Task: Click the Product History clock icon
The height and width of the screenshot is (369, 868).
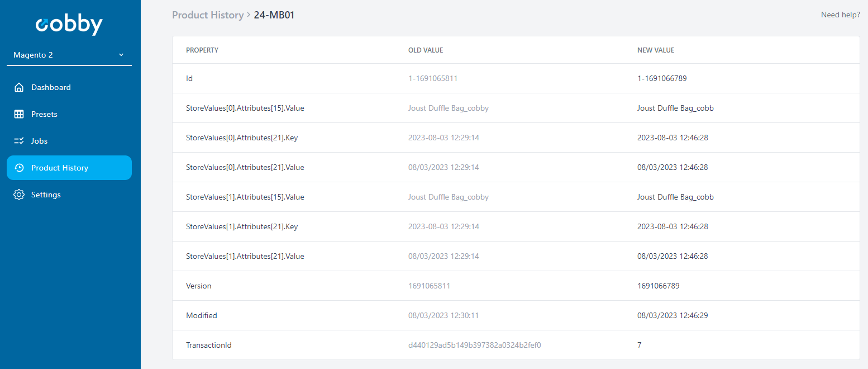Action: click(x=19, y=168)
